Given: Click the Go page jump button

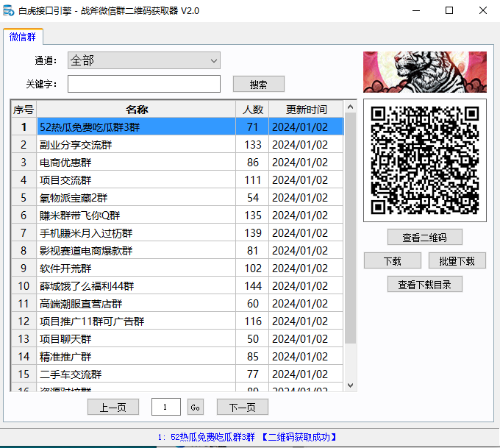Looking at the screenshot, I should [195, 407].
